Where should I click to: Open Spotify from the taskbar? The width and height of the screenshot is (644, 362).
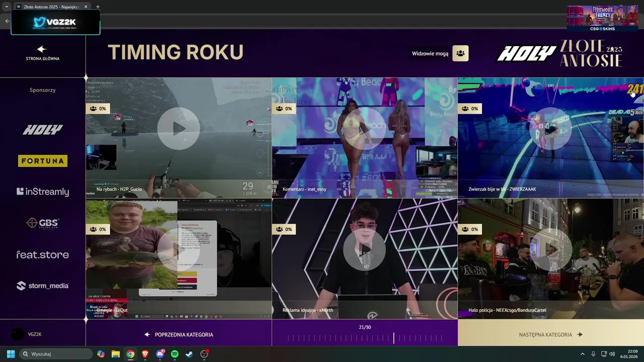pos(175,354)
